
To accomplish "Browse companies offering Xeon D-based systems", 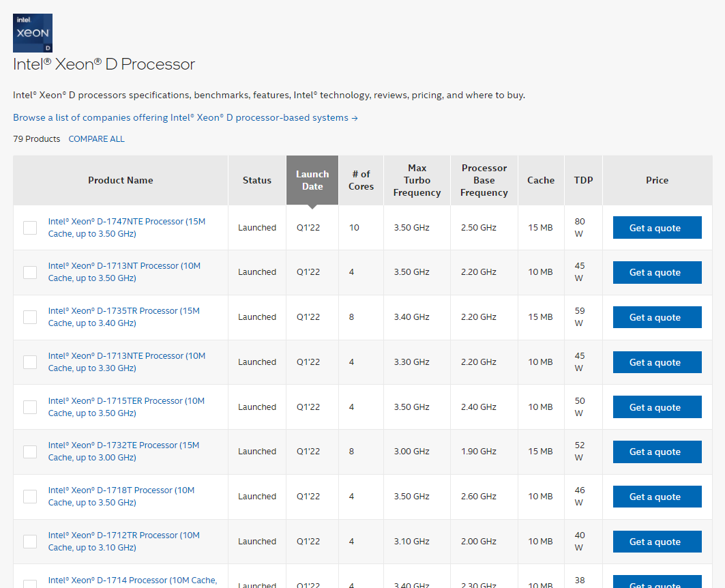I will (x=186, y=118).
